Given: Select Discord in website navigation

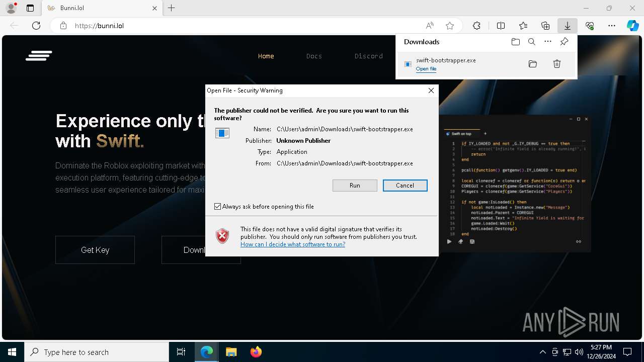Looking at the screenshot, I should click(x=369, y=56).
